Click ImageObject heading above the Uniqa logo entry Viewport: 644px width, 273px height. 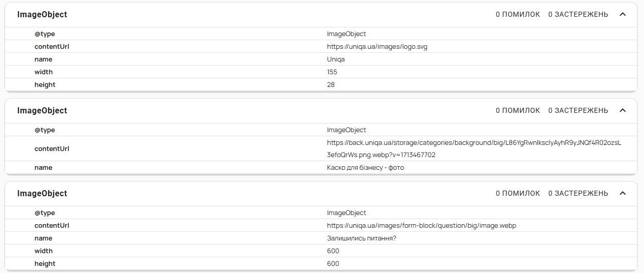point(42,15)
